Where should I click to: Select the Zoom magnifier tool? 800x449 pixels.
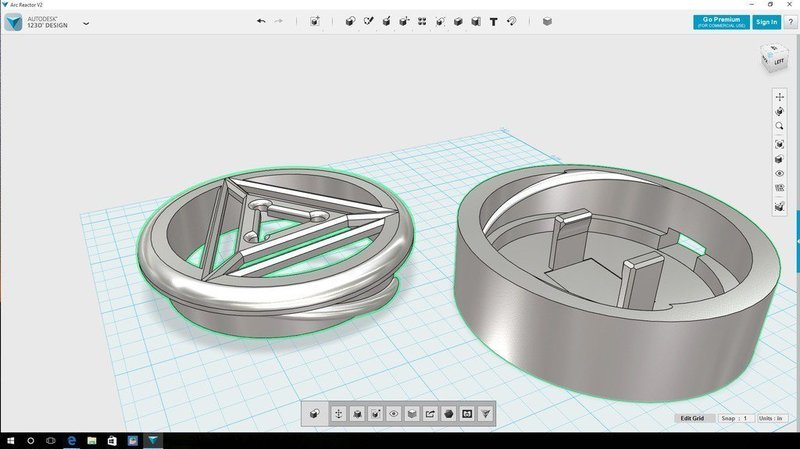click(x=779, y=126)
